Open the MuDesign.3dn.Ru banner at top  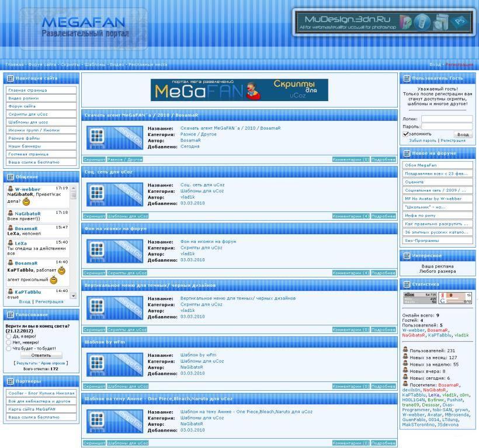384,23
